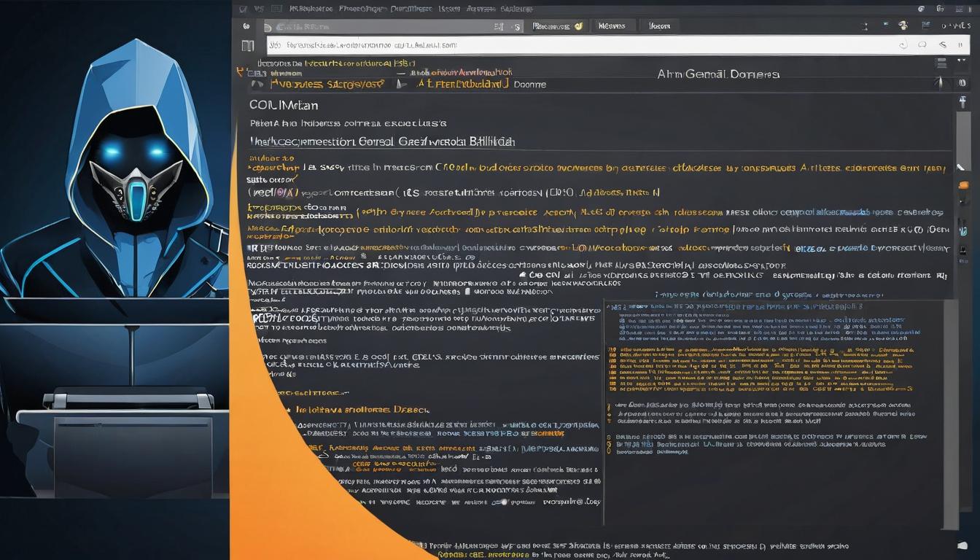This screenshot has height=560, width=980.
Task: Select the pencil tool icon in right sidebar
Action: [x=960, y=167]
